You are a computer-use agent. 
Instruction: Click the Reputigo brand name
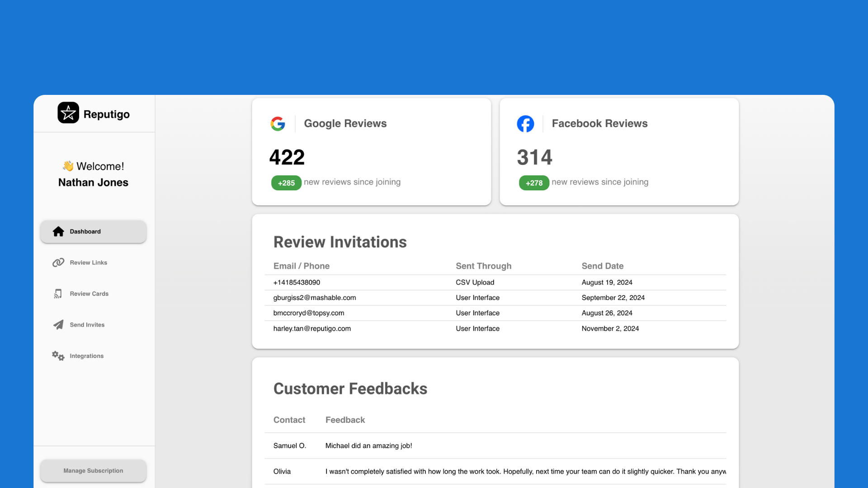(x=107, y=114)
